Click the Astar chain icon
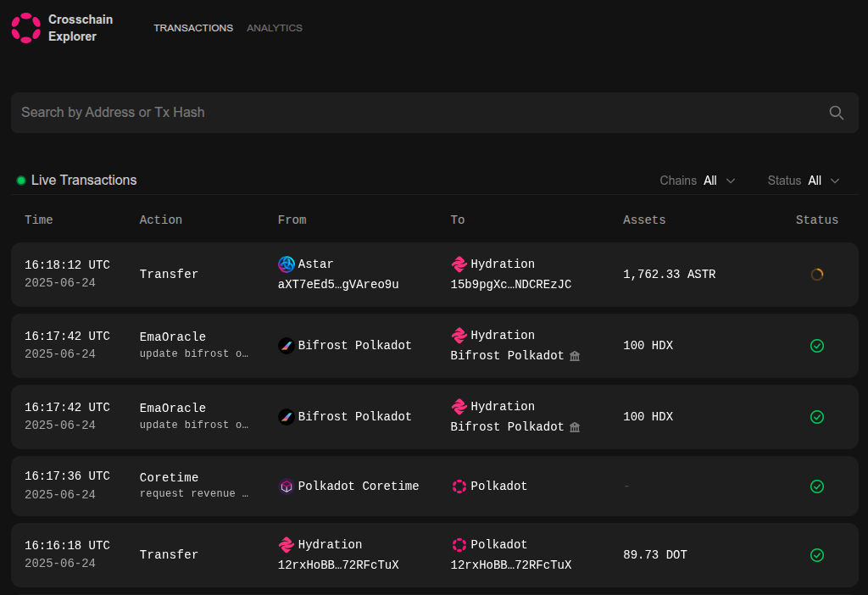This screenshot has width=868, height=595. pyautogui.click(x=287, y=264)
